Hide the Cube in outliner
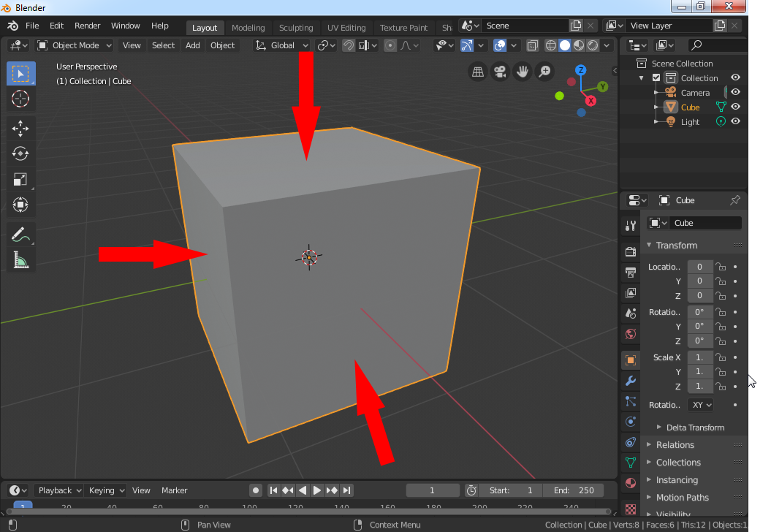Image resolution: width=771 pixels, height=532 pixels. click(736, 107)
